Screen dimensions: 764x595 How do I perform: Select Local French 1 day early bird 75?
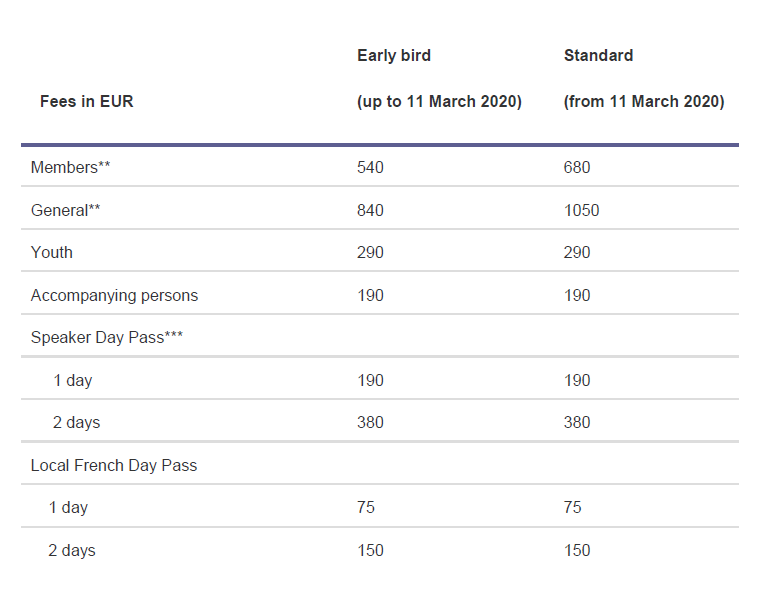pyautogui.click(x=366, y=507)
